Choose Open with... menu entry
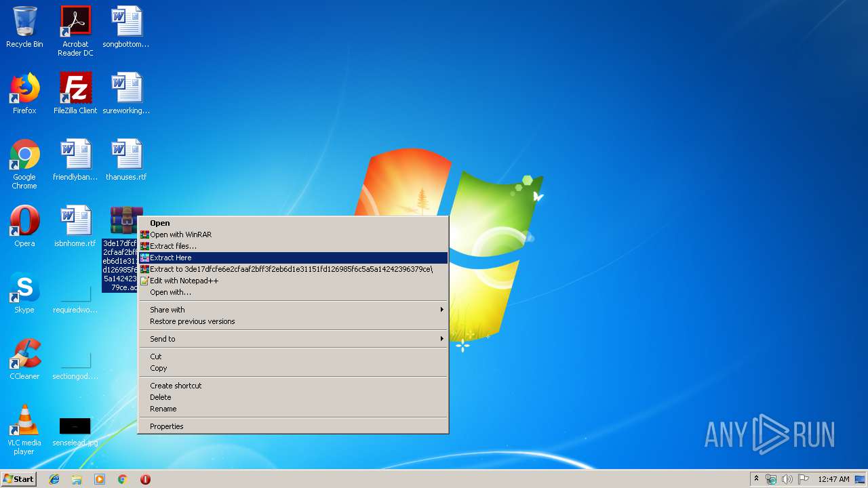 point(293,292)
